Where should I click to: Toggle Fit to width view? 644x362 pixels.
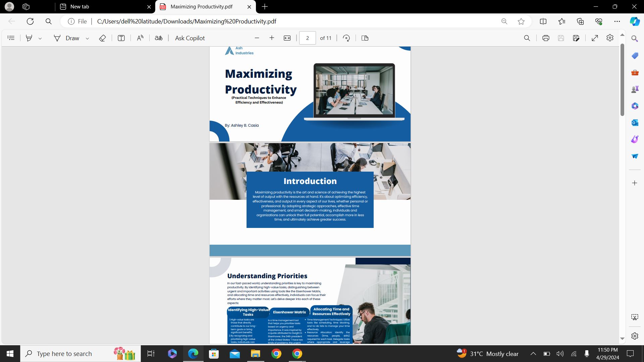tap(287, 38)
